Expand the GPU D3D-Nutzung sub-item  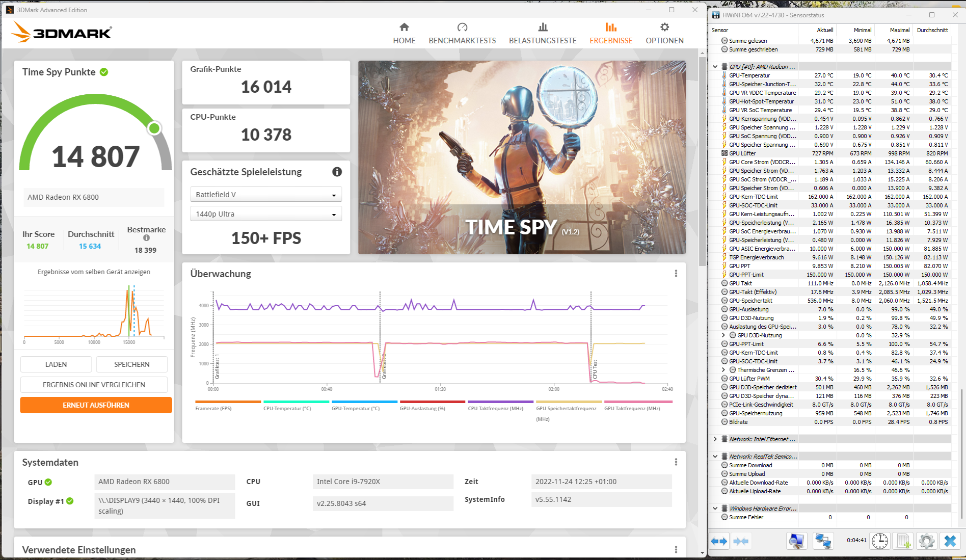[723, 335]
